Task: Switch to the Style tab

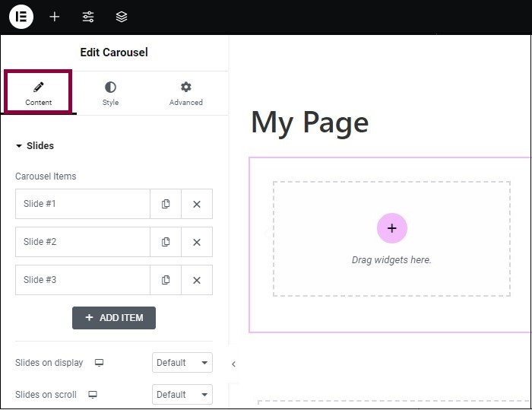Action: (111, 94)
